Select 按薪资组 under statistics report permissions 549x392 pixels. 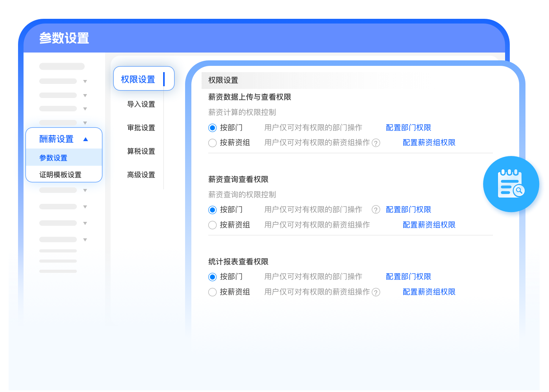point(213,292)
